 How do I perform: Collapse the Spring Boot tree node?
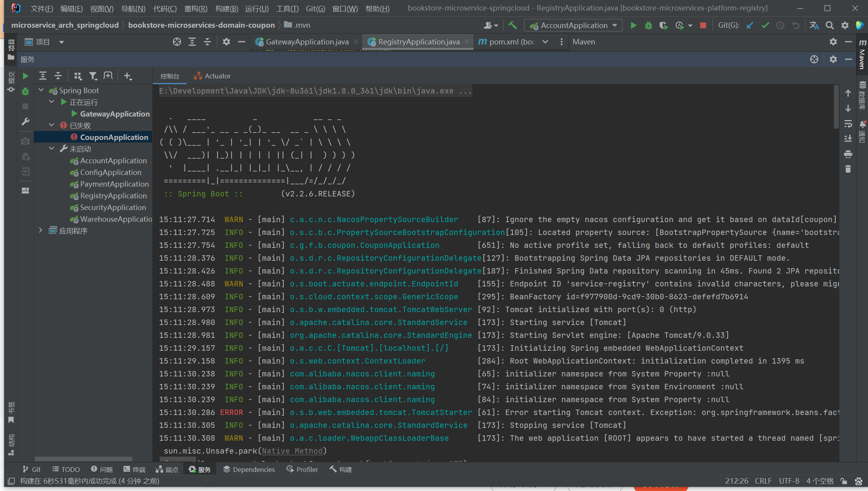coord(41,90)
